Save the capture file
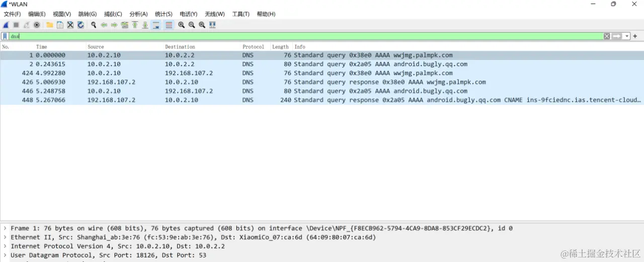Image resolution: width=644 pixels, height=262 pixels. [60, 25]
